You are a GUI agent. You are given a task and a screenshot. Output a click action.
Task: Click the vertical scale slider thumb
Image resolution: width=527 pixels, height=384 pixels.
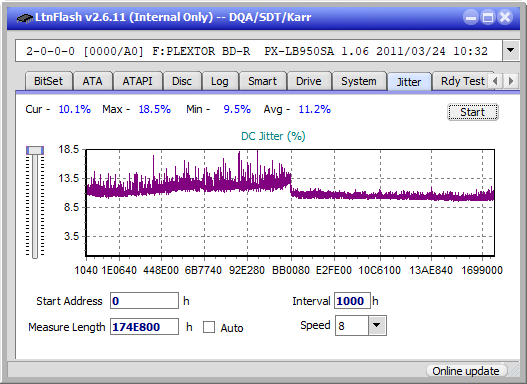35,150
